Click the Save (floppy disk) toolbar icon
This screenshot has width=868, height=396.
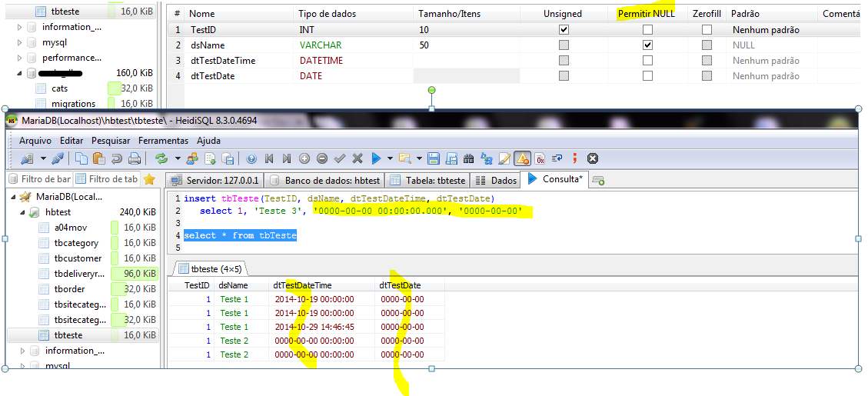(x=433, y=158)
